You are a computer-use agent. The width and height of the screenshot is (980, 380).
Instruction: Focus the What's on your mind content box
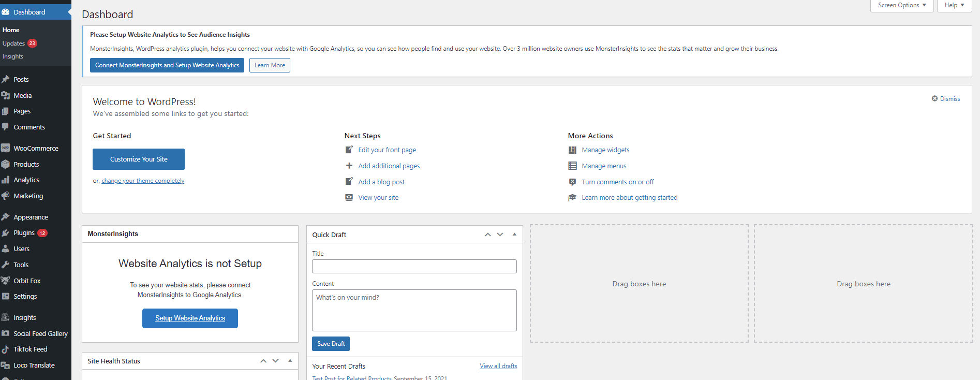414,310
